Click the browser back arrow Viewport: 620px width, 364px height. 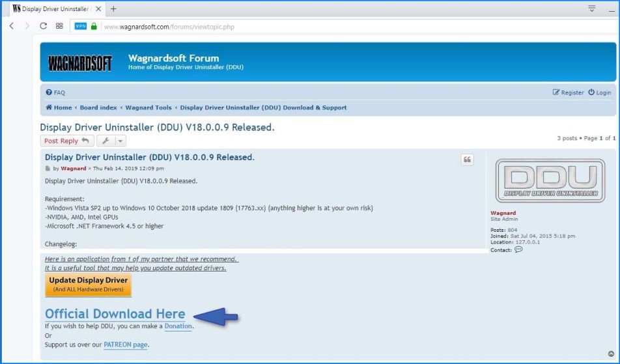pyautogui.click(x=12, y=27)
